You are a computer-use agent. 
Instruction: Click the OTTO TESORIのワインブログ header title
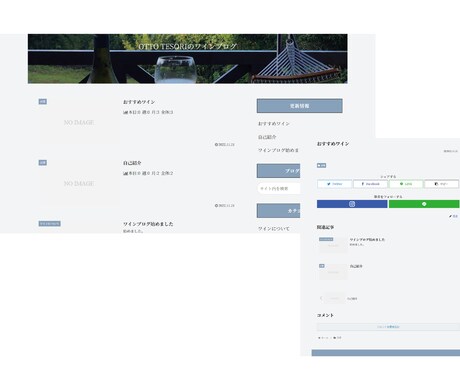click(x=188, y=46)
